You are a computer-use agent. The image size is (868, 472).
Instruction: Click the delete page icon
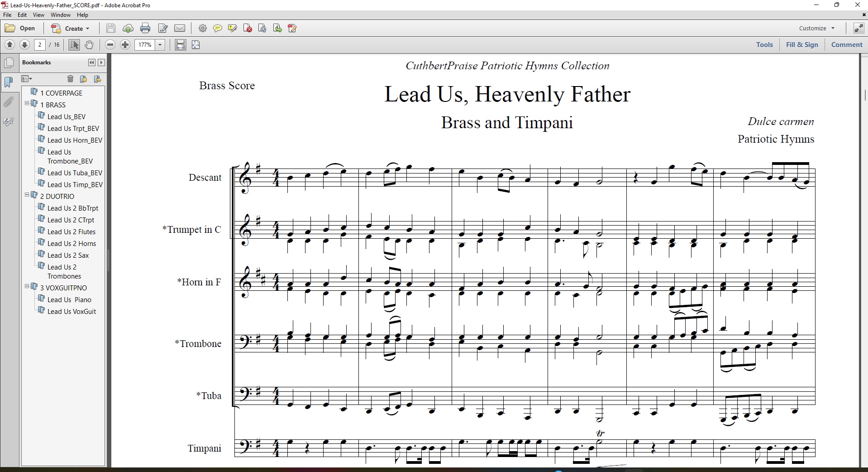248,28
